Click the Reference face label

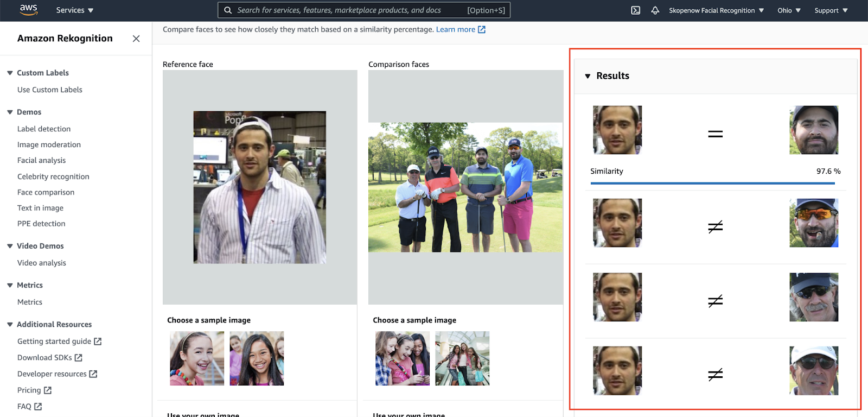click(x=188, y=64)
